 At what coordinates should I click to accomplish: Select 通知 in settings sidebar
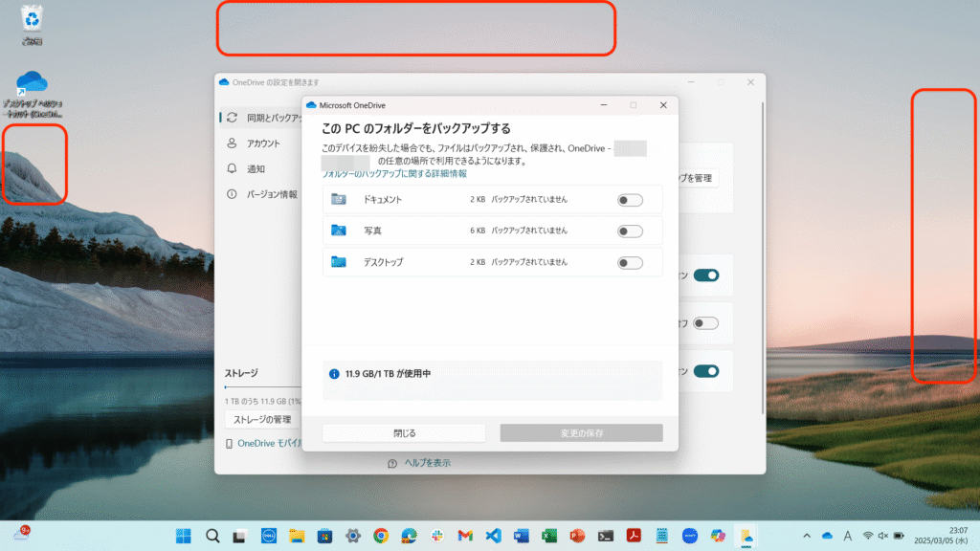coord(256,168)
